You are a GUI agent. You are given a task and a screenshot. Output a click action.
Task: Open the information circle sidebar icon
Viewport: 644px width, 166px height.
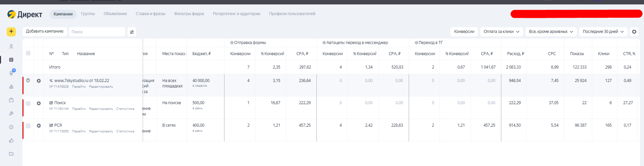point(11,127)
